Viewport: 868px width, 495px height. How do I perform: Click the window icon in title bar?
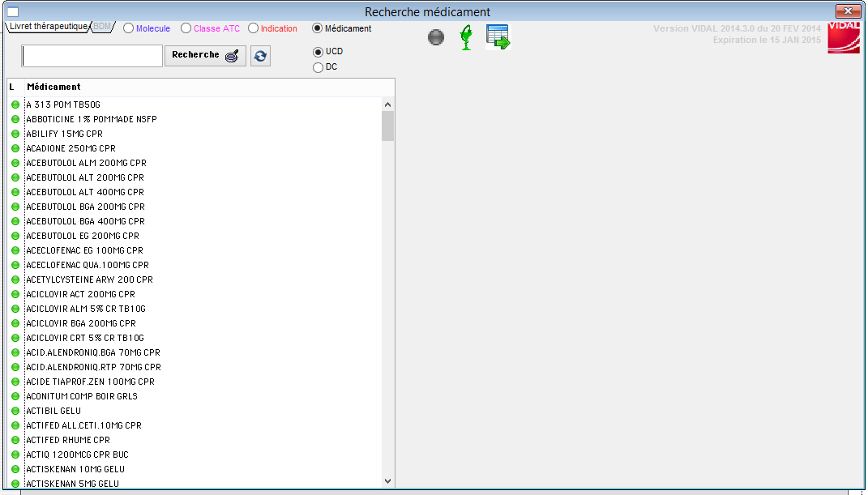tap(13, 11)
